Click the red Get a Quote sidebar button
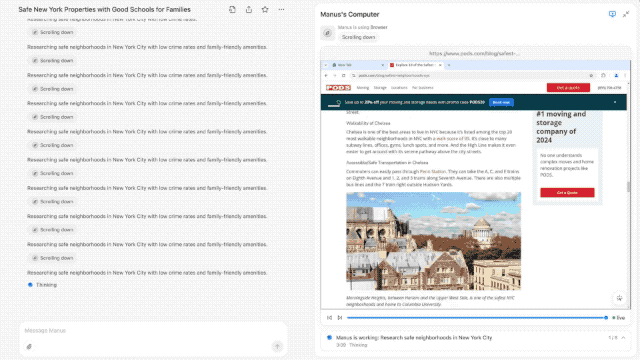 (567, 192)
